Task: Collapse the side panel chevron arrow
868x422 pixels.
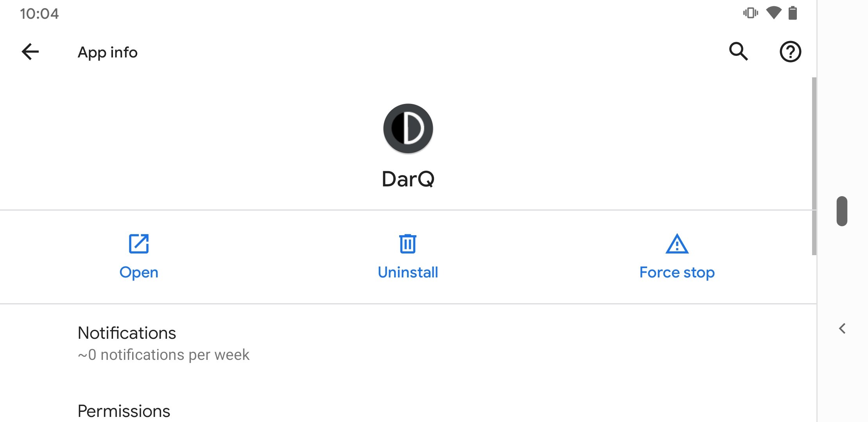Action: (842, 329)
